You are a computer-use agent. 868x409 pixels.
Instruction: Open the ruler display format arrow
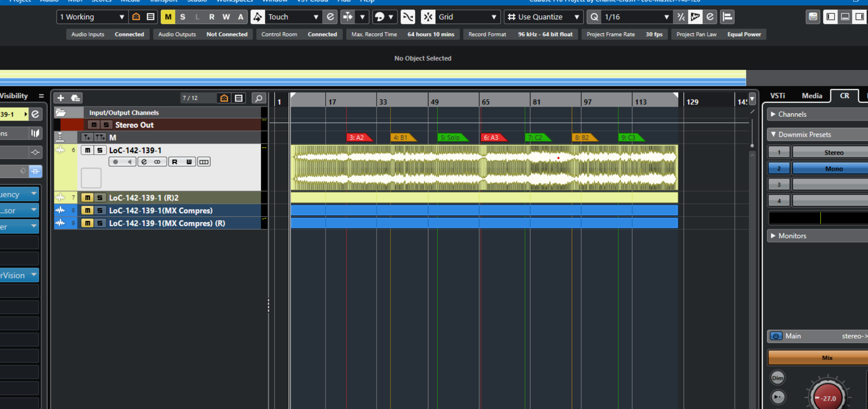[x=752, y=99]
